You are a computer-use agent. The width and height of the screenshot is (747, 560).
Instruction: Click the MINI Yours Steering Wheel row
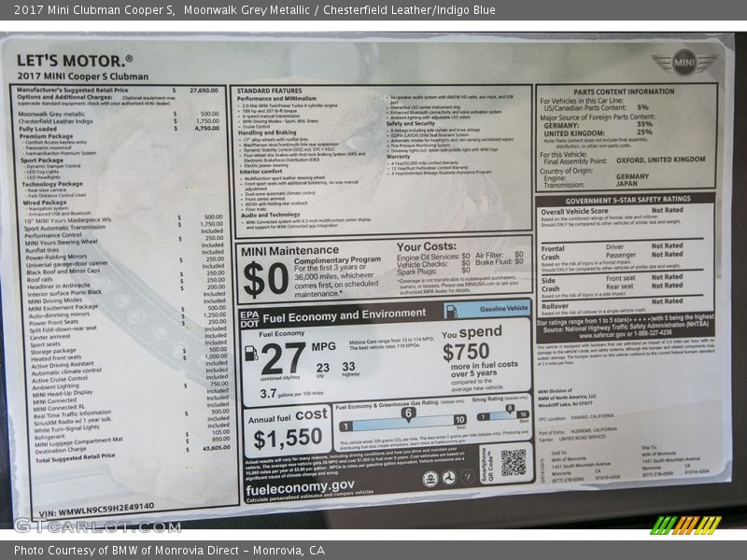pyautogui.click(x=124, y=242)
